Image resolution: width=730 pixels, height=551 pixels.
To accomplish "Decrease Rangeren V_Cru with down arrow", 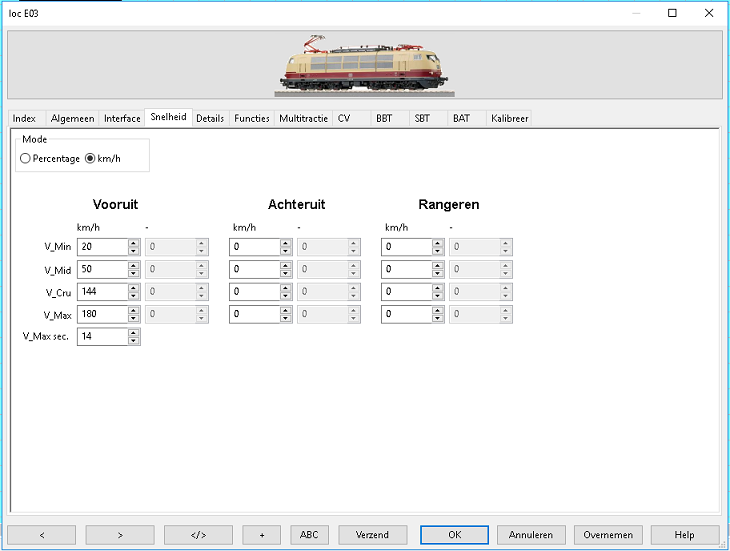I will [x=438, y=296].
